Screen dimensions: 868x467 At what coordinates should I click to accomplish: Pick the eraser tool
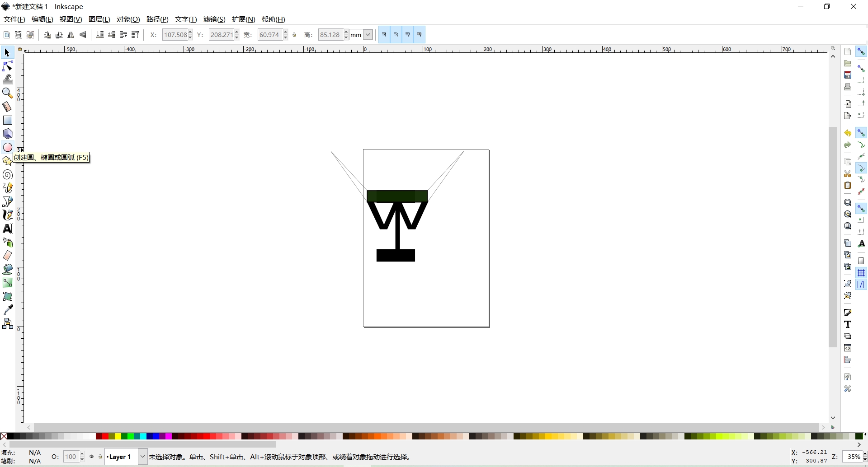7,256
